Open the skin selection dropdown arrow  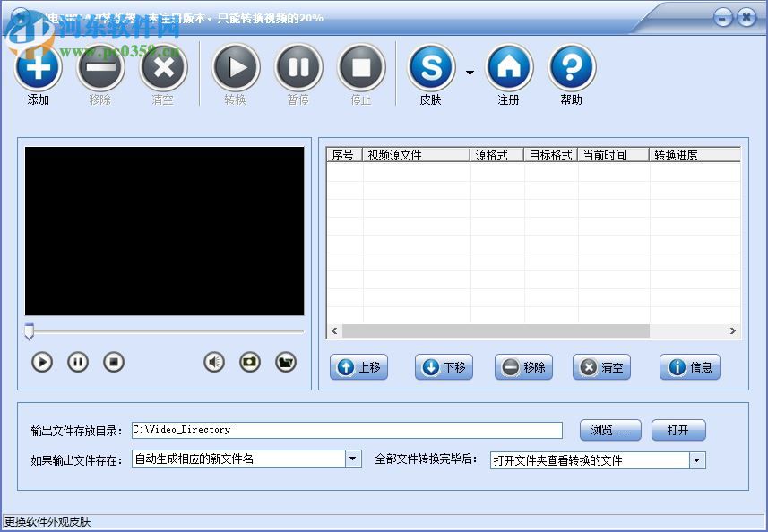470,72
